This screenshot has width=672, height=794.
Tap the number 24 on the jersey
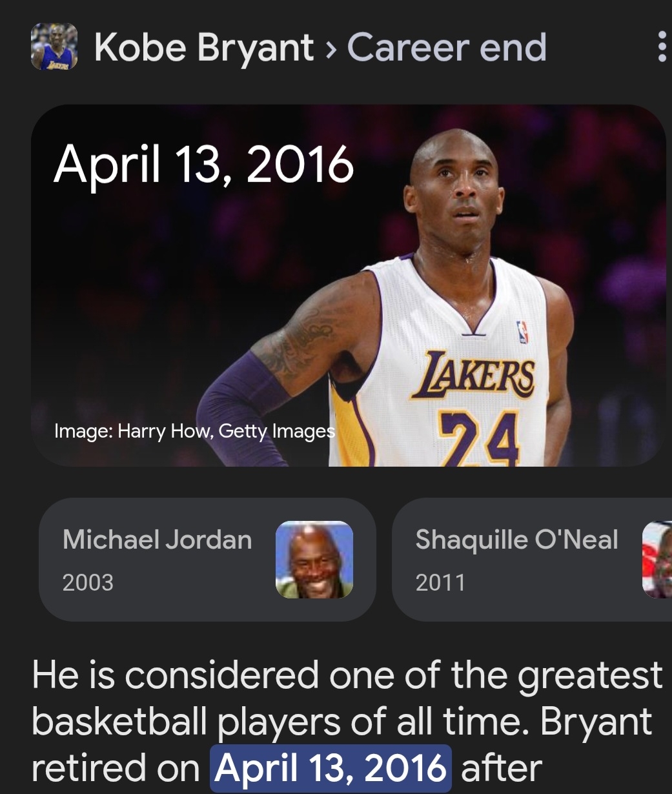pos(479,438)
